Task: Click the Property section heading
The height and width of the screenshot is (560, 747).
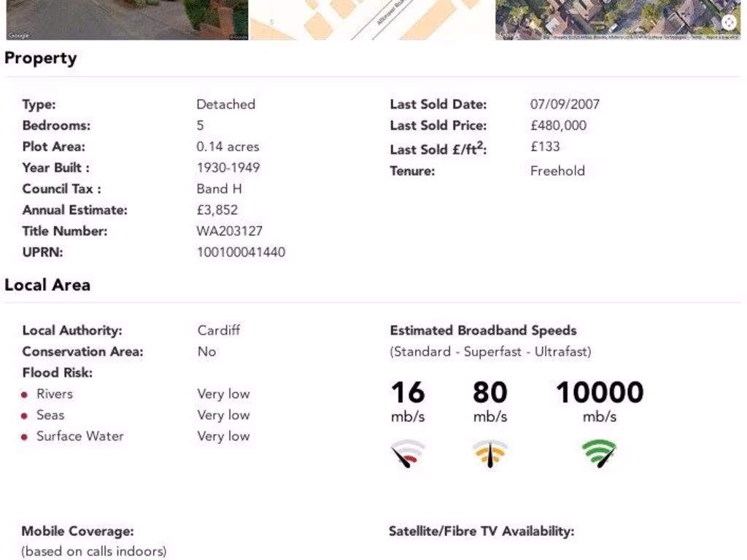Action: click(x=41, y=58)
